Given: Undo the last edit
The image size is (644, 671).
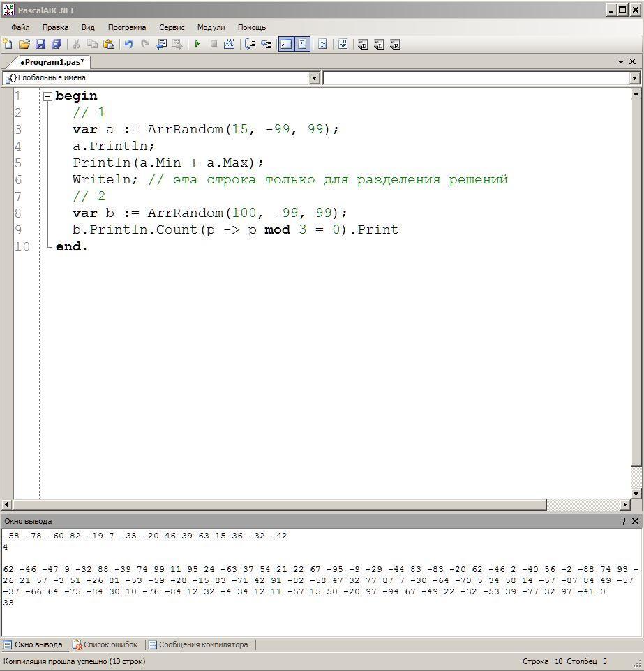Looking at the screenshot, I should (129, 44).
